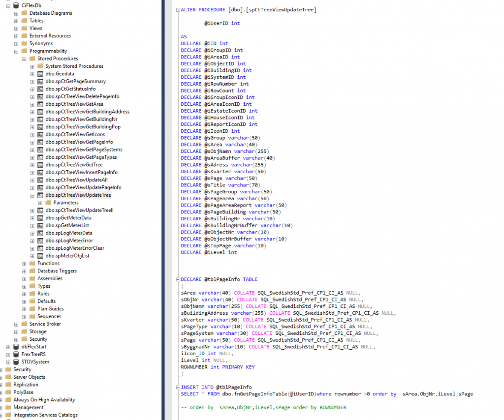
Task: Click the dbo.spGetMeterData procedure icon
Action: click(x=40, y=218)
